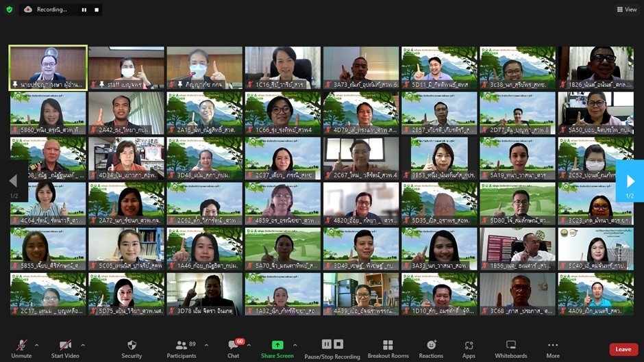Expand arrow next to Chat

pos(249,345)
